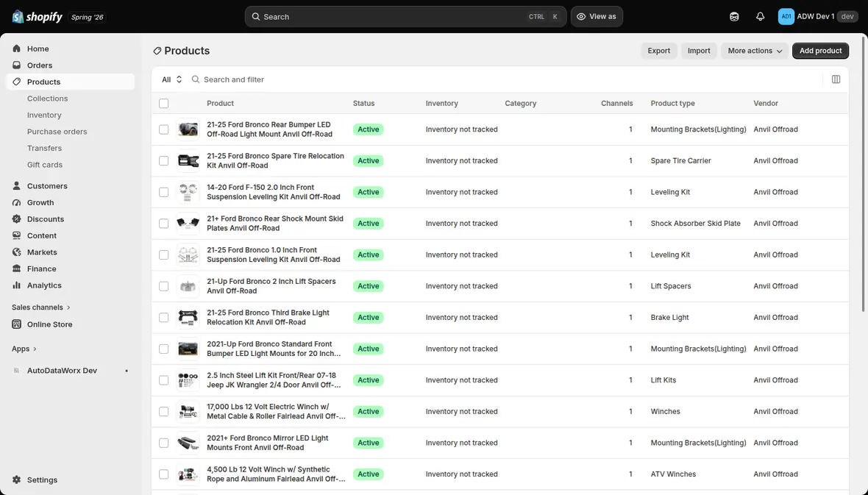Click the magnifier icon in top search
The height and width of the screenshot is (495, 868).
pyautogui.click(x=256, y=17)
